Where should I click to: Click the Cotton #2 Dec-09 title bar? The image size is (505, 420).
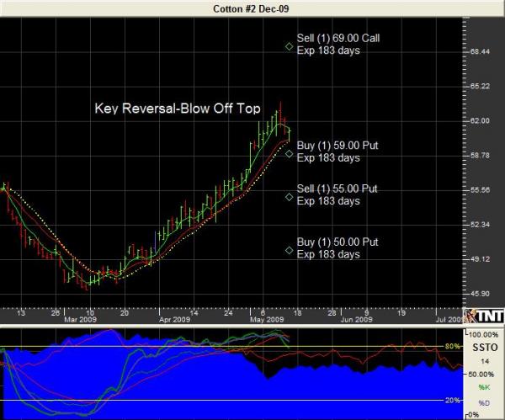click(252, 8)
